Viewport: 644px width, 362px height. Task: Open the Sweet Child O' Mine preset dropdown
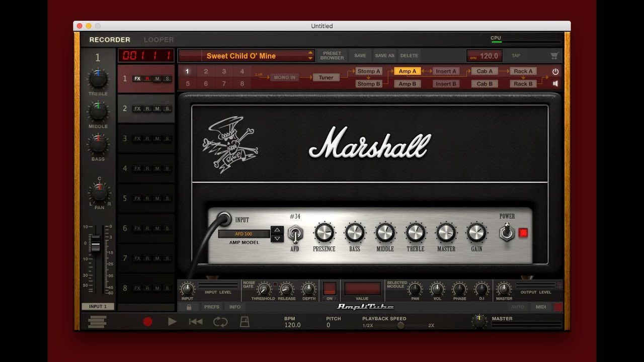247,56
